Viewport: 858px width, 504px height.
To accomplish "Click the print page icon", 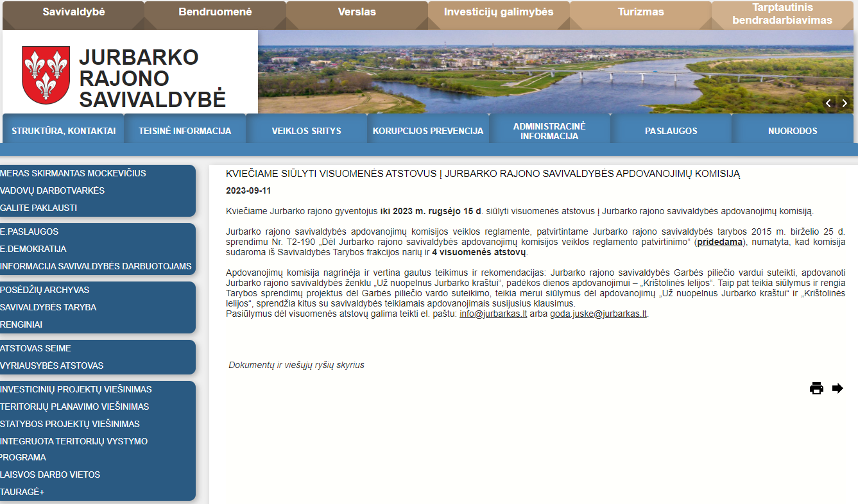I will pyautogui.click(x=816, y=388).
